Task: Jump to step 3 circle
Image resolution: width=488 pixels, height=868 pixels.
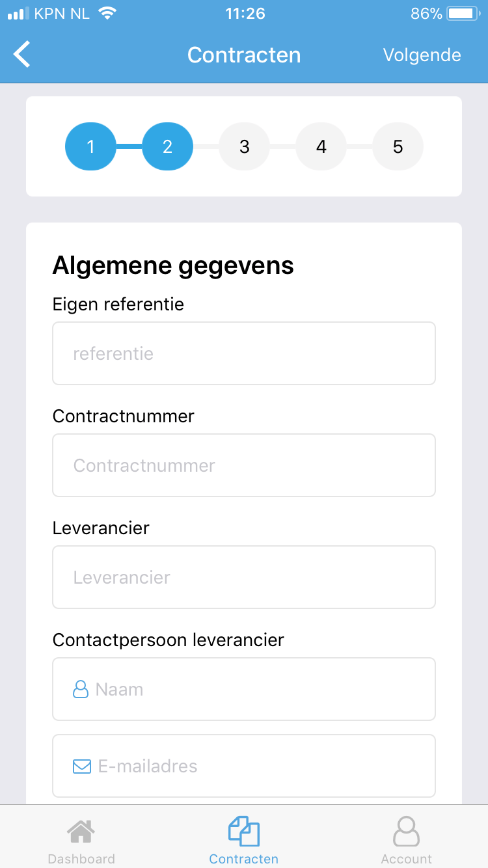Action: [244, 146]
